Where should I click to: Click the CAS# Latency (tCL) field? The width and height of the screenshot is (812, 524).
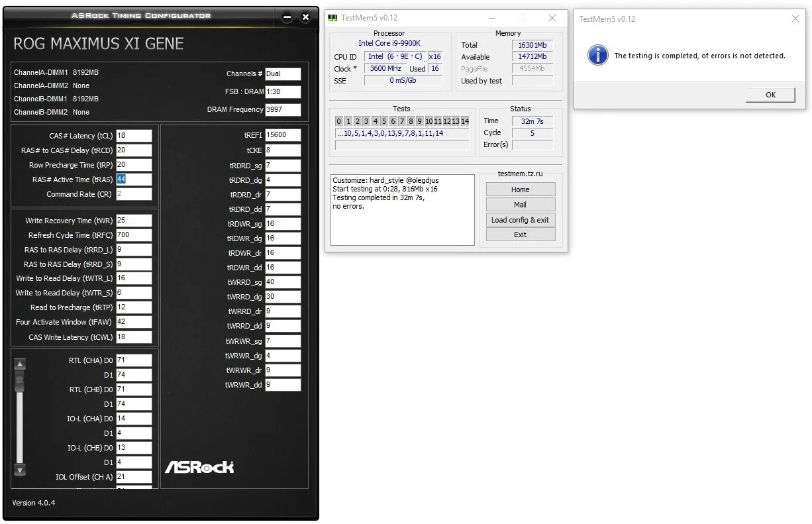pos(134,136)
